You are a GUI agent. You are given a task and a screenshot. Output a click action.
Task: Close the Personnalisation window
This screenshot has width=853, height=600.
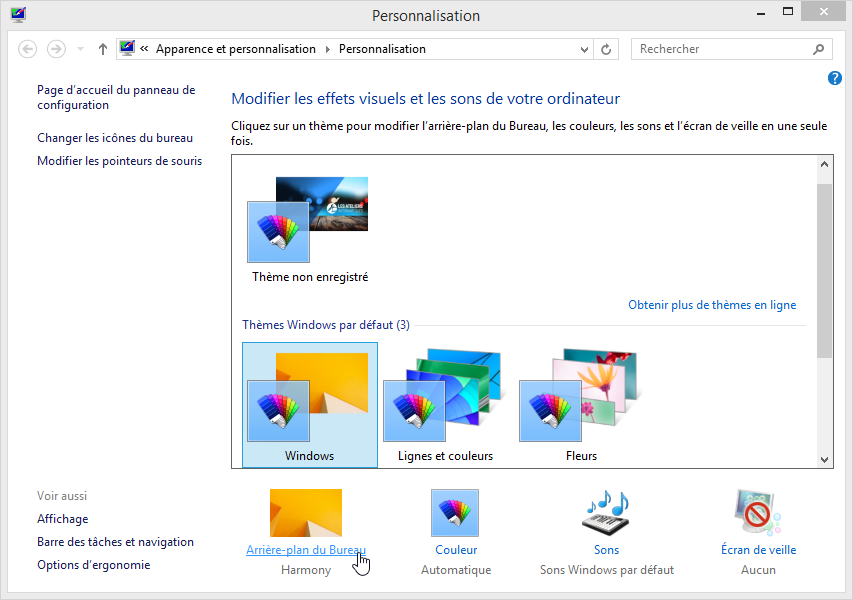[824, 12]
